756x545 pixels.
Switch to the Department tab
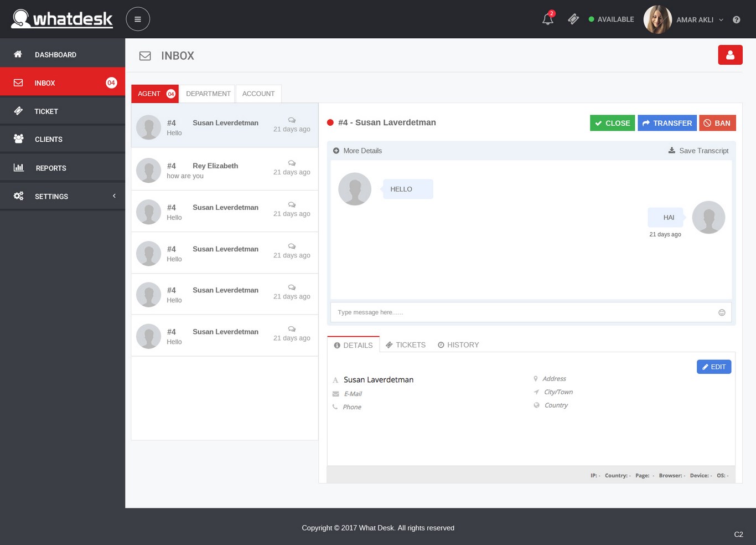pos(208,94)
